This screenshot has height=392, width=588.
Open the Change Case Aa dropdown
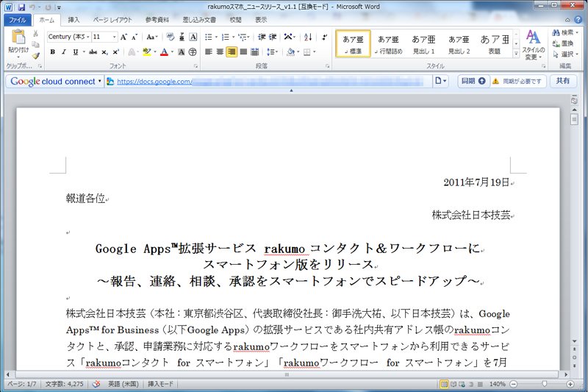[x=152, y=37]
